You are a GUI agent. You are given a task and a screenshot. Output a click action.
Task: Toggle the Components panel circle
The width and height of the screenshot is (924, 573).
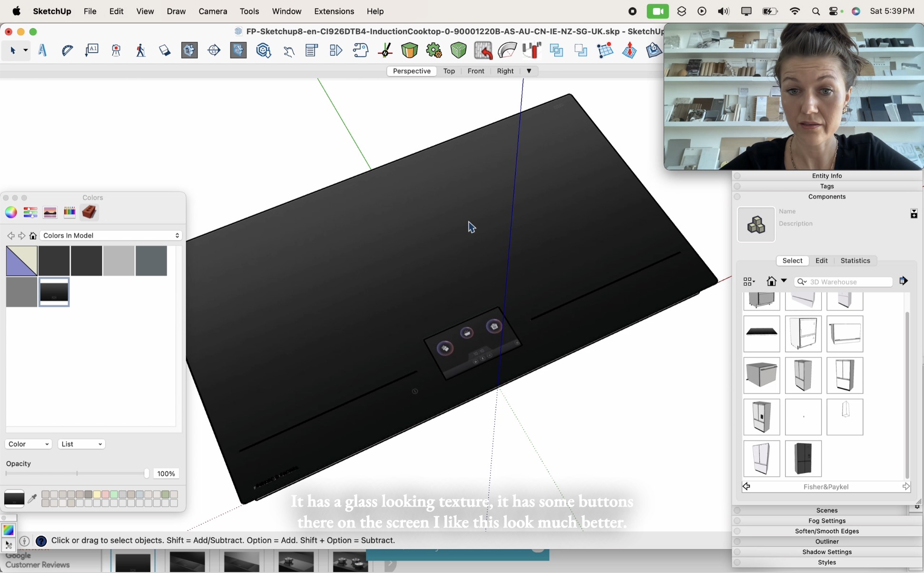click(737, 197)
